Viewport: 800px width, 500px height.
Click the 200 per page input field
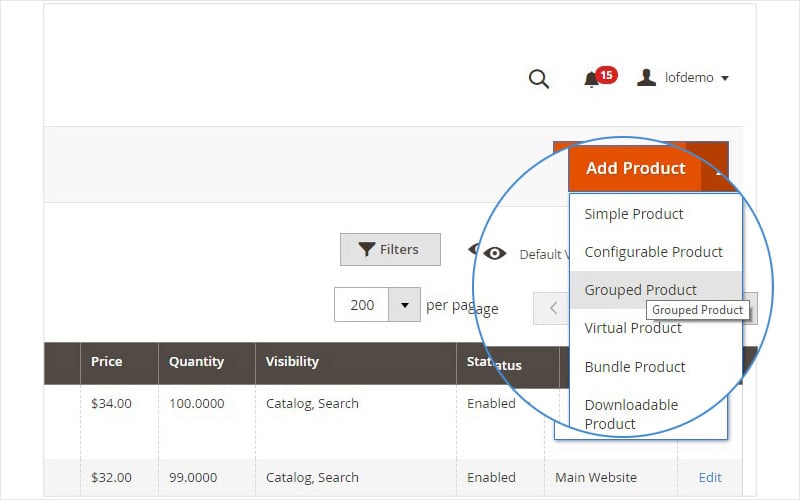click(x=362, y=305)
